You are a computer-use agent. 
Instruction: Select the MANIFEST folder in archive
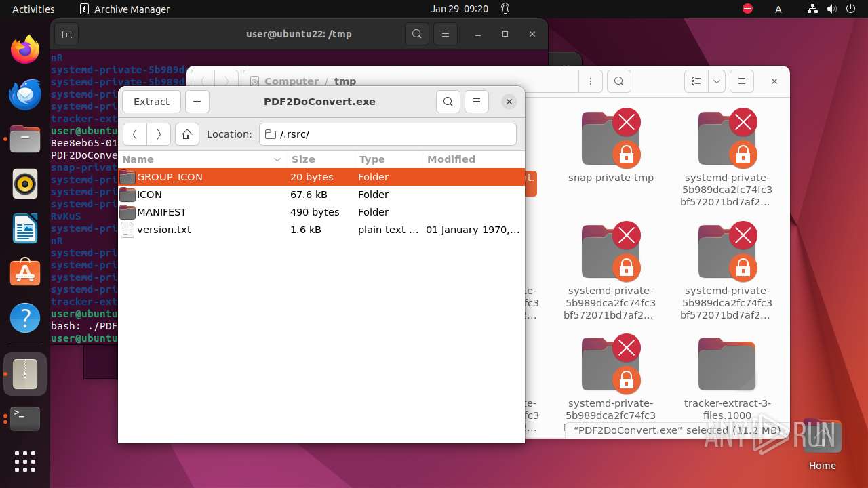click(321, 212)
